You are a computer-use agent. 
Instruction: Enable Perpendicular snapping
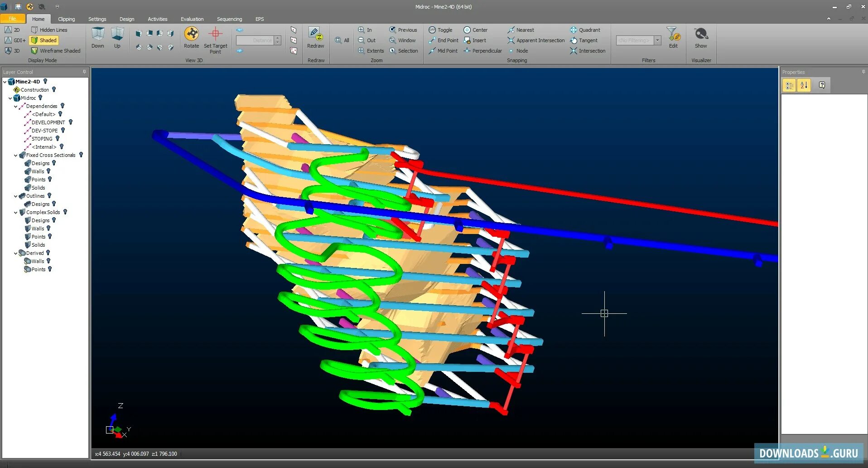pyautogui.click(x=483, y=51)
